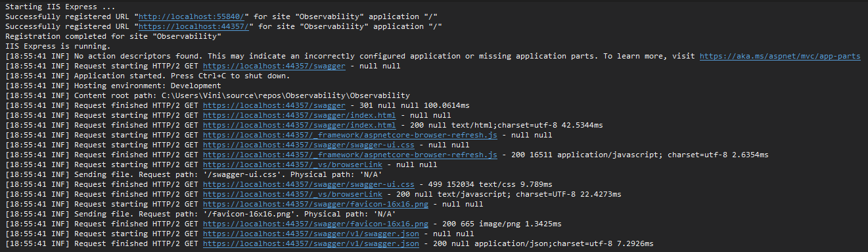This screenshot has width=868, height=252.
Task: Open favicon-16x16.png link in 'Request starting' line
Action: (x=315, y=204)
